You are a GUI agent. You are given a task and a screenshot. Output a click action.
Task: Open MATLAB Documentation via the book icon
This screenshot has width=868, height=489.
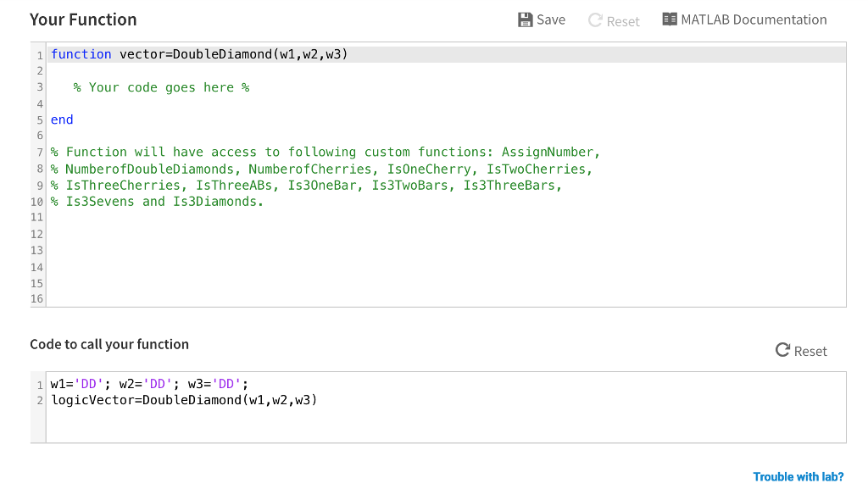pyautogui.click(x=669, y=19)
